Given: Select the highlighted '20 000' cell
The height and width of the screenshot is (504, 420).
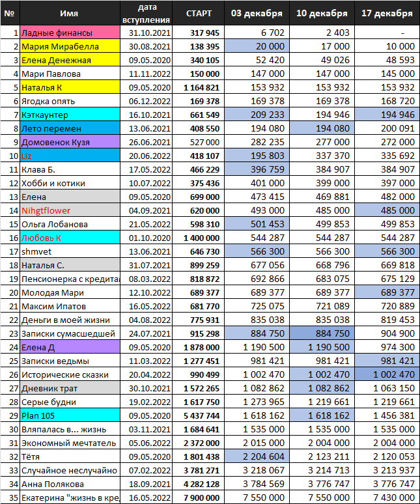Looking at the screenshot, I should (x=257, y=46).
